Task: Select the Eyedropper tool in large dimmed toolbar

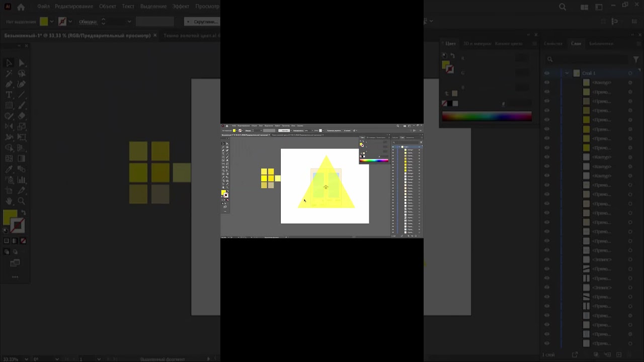Action: point(9,169)
